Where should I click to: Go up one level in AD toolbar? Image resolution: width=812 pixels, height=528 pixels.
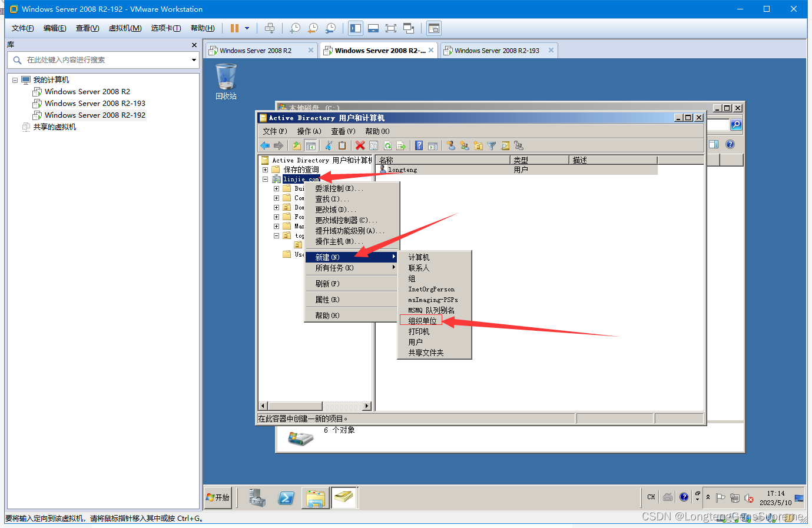click(x=297, y=145)
